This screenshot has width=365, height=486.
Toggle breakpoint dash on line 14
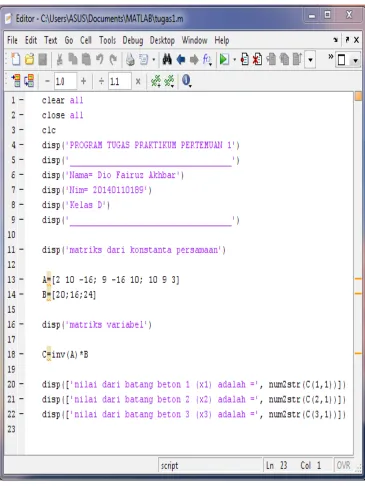coord(21,294)
